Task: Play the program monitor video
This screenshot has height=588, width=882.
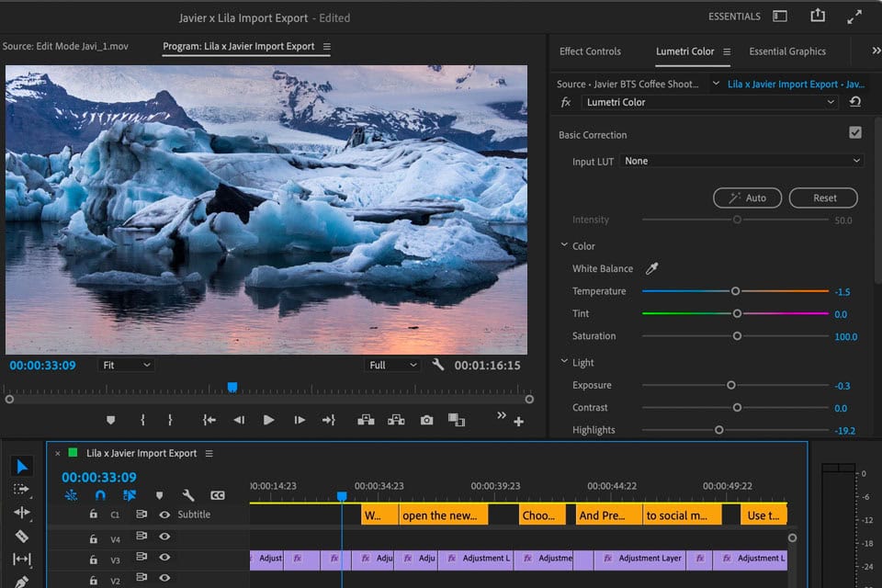Action: click(268, 420)
